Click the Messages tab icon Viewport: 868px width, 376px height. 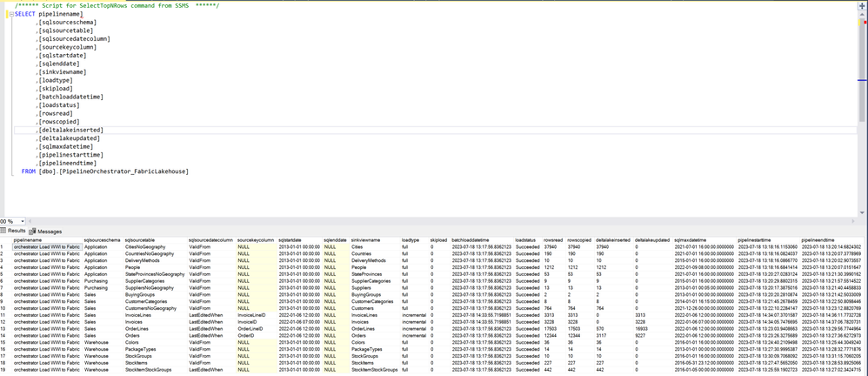[33, 231]
